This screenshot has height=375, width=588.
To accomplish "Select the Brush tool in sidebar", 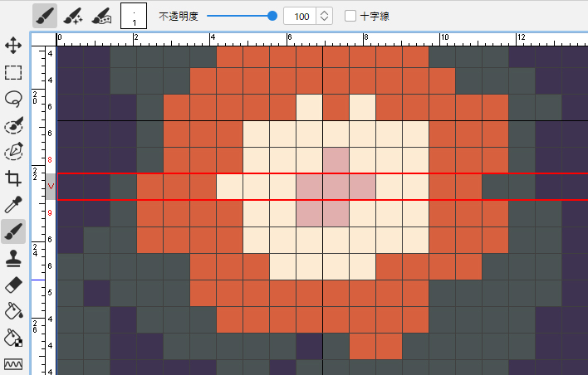I will tap(12, 231).
